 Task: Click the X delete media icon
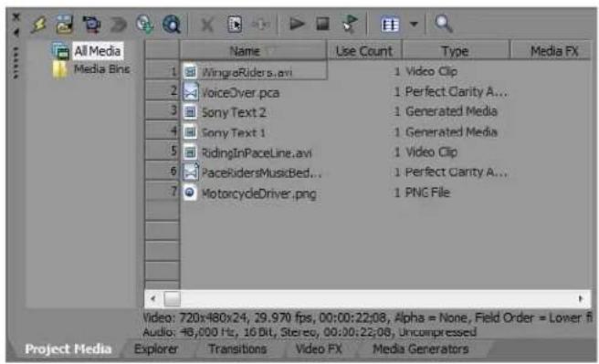click(207, 26)
